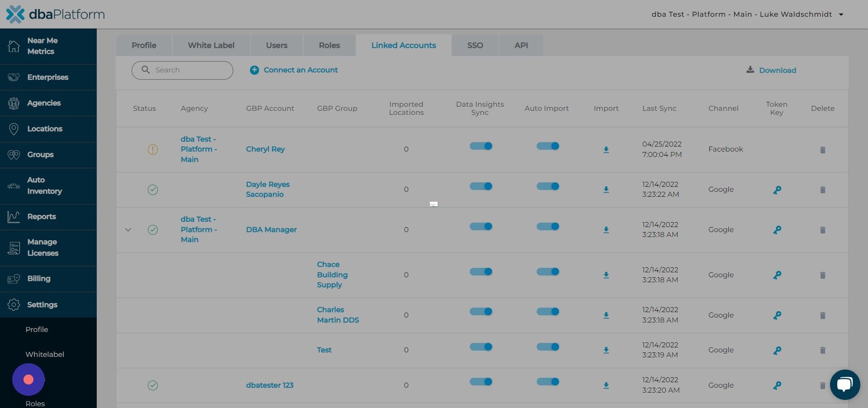The width and height of the screenshot is (868, 408).
Task: Delete the DBA Manager linked account
Action: pos(823,230)
